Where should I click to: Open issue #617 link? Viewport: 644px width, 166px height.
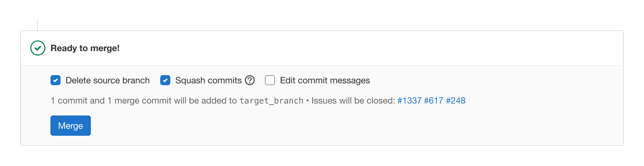[x=434, y=101]
